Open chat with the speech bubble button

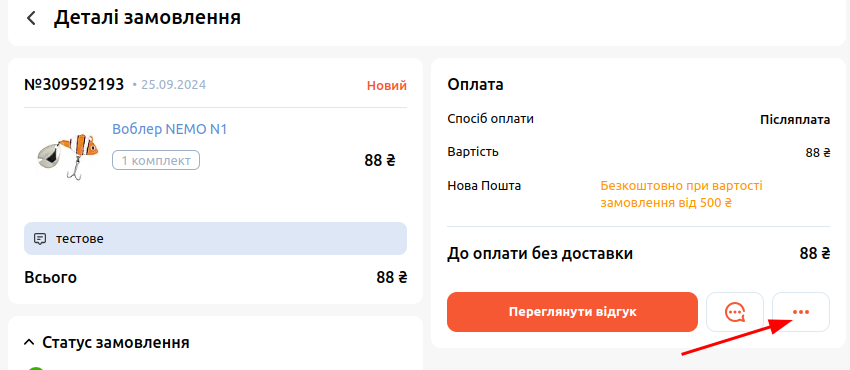coord(735,312)
